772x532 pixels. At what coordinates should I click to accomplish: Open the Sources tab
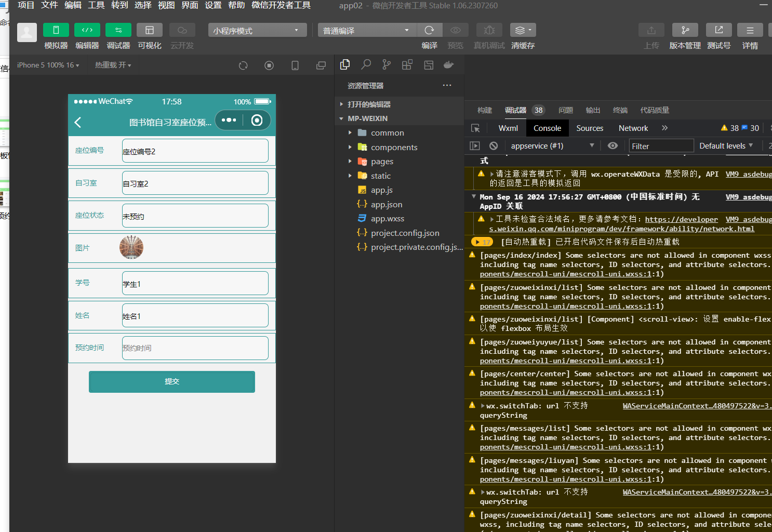[590, 128]
